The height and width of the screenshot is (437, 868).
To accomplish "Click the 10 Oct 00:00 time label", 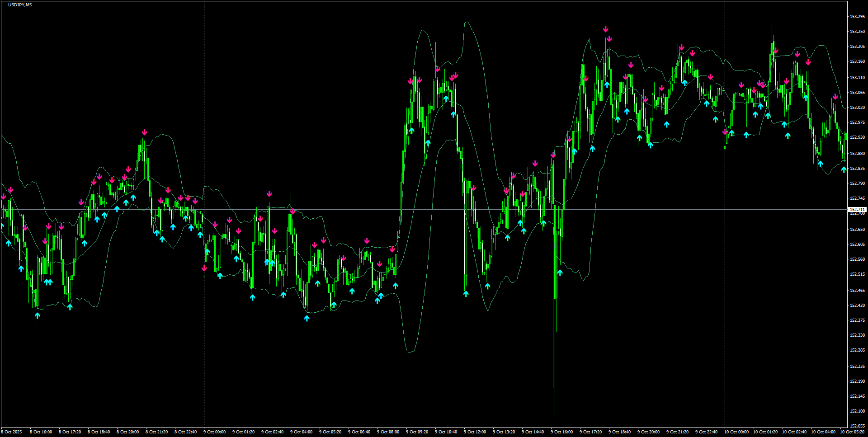I will coord(736,432).
